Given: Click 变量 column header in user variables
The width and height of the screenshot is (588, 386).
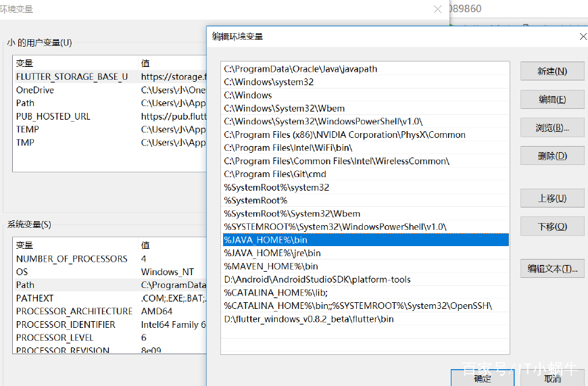Looking at the screenshot, I should click(x=76, y=63).
